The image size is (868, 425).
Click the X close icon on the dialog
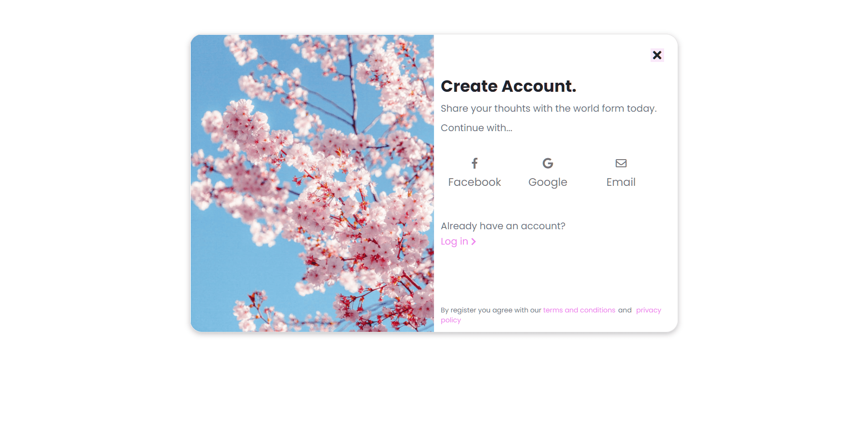pos(657,55)
